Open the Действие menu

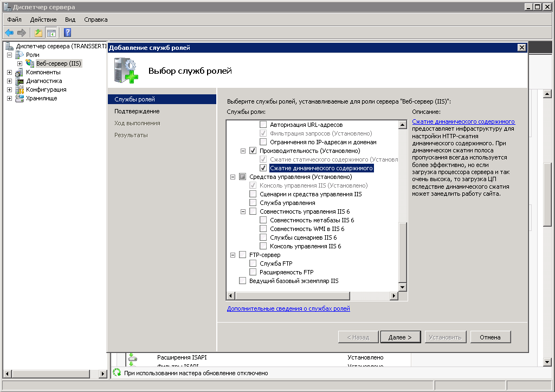coord(43,20)
